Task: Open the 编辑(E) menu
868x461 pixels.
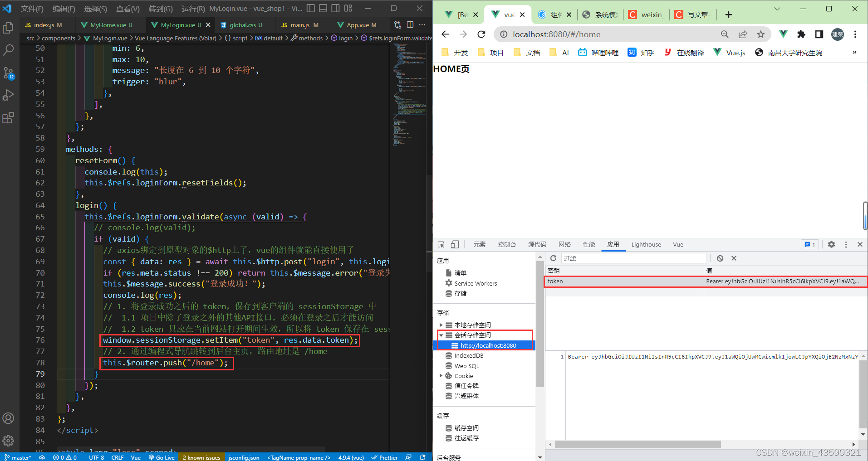Action: 64,9
